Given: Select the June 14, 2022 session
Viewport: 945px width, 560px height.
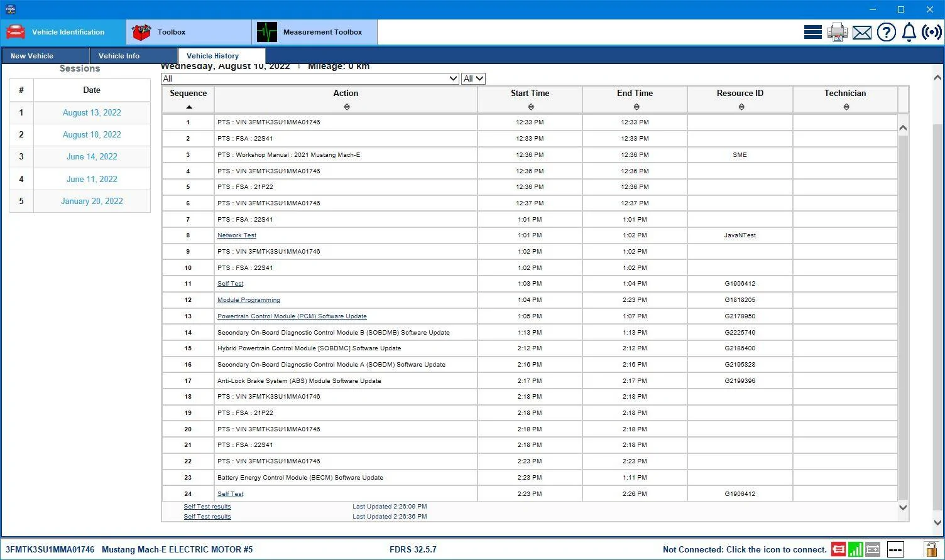Looking at the screenshot, I should coord(92,157).
